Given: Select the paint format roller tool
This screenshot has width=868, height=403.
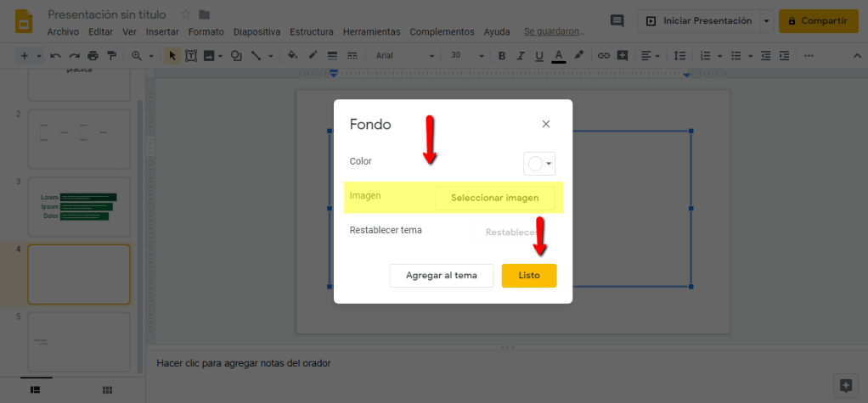Looking at the screenshot, I should 110,56.
